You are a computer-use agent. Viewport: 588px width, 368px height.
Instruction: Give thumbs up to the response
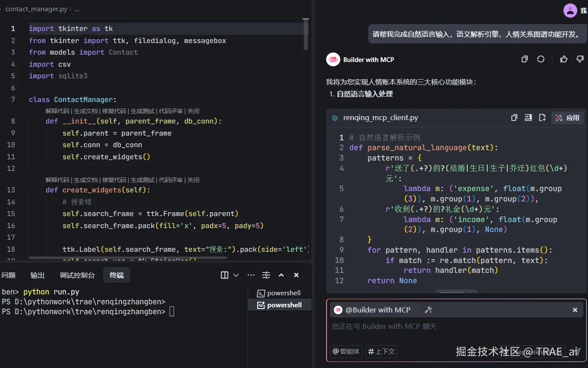point(564,59)
